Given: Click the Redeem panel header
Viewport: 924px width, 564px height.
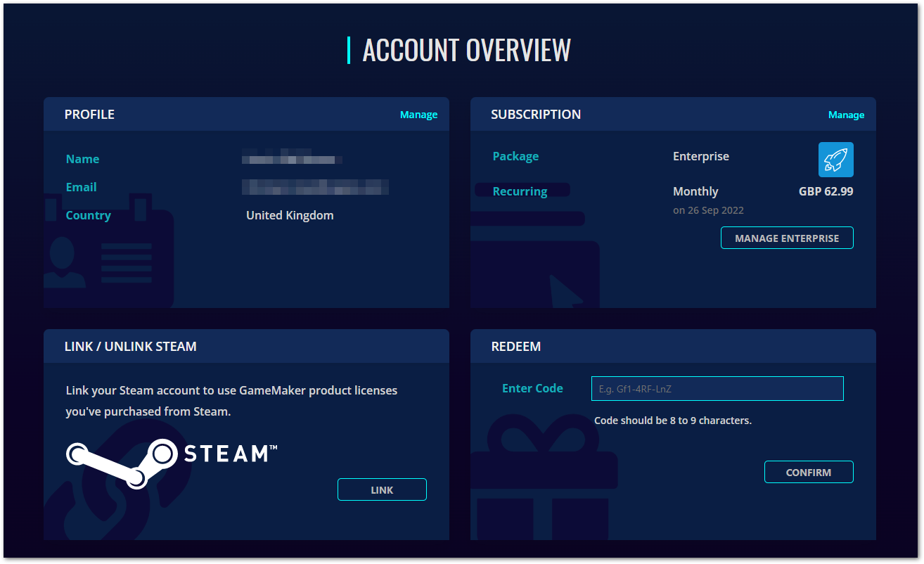Looking at the screenshot, I should 515,347.
